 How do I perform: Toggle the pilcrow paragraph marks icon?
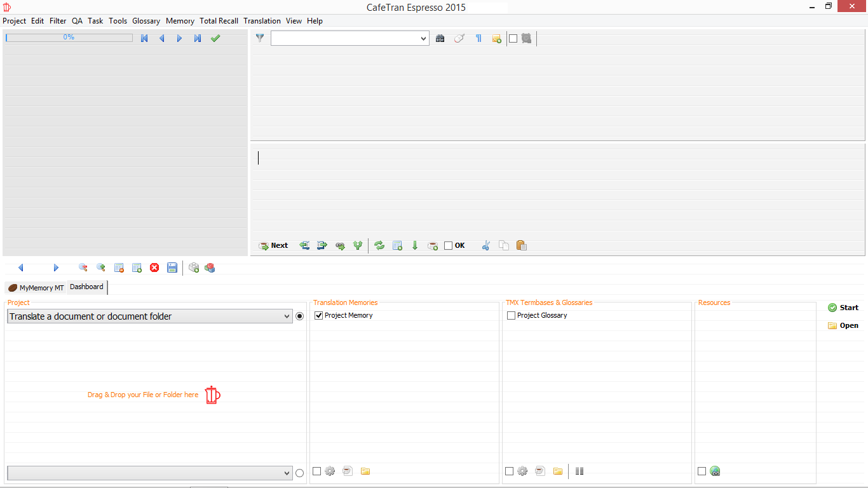(478, 39)
